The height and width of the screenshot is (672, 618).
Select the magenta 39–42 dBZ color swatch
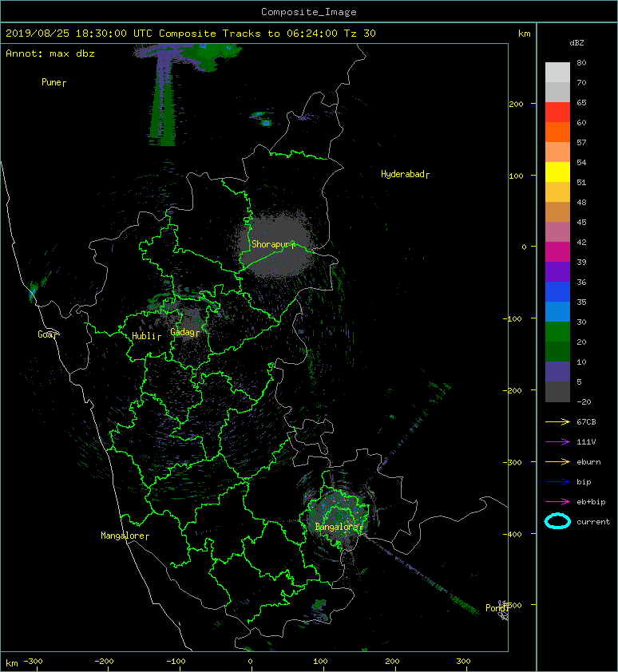click(x=557, y=252)
